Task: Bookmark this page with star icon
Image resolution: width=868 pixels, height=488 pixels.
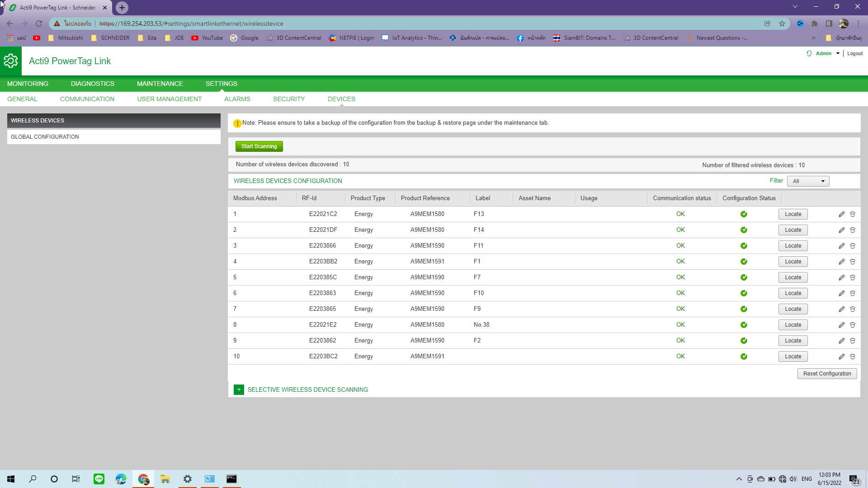Action: click(x=782, y=23)
